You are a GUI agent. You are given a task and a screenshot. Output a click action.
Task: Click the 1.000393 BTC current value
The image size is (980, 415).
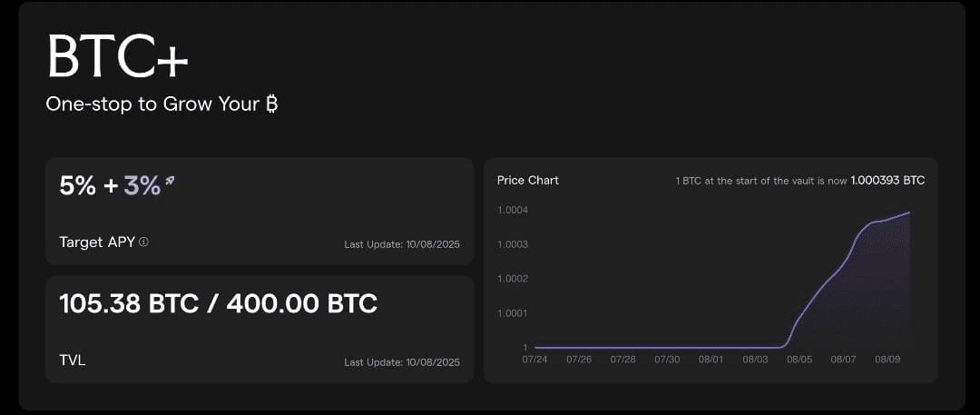887,181
